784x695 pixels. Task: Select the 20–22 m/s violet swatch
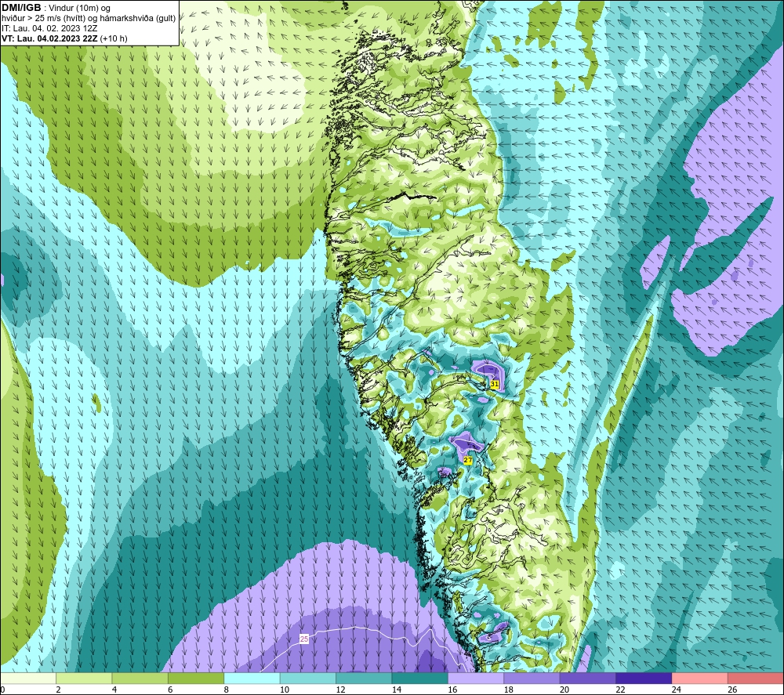588,678
